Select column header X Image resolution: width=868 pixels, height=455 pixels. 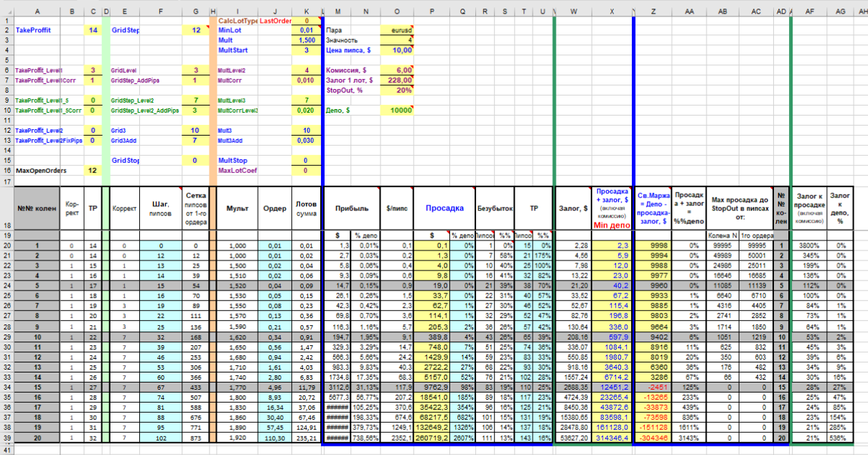(x=611, y=12)
